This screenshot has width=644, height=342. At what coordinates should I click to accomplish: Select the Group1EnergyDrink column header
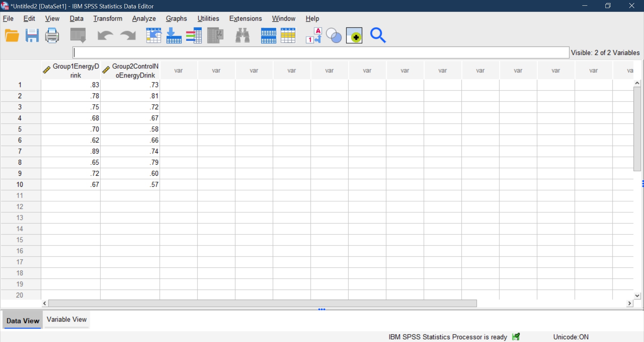point(71,71)
